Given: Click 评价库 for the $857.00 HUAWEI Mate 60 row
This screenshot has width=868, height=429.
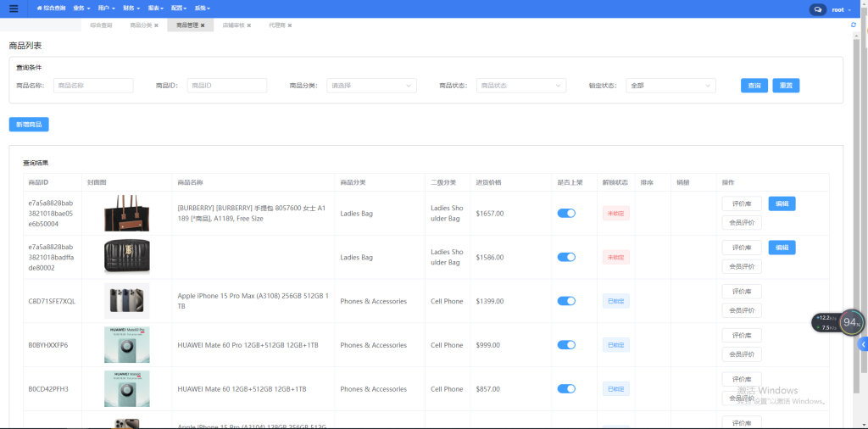Looking at the screenshot, I should 742,379.
